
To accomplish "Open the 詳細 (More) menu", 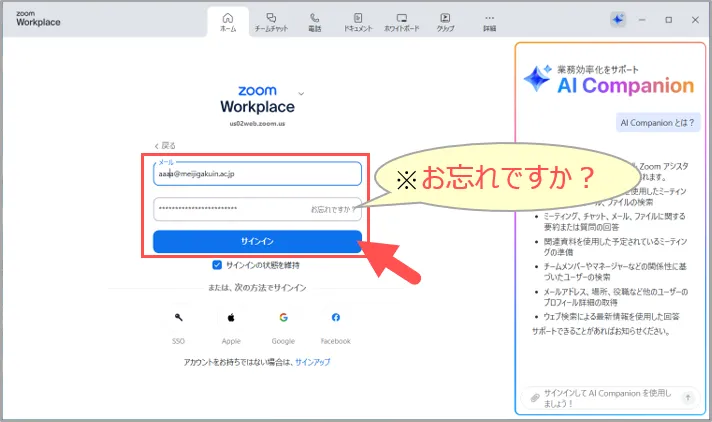I will pyautogui.click(x=489, y=22).
